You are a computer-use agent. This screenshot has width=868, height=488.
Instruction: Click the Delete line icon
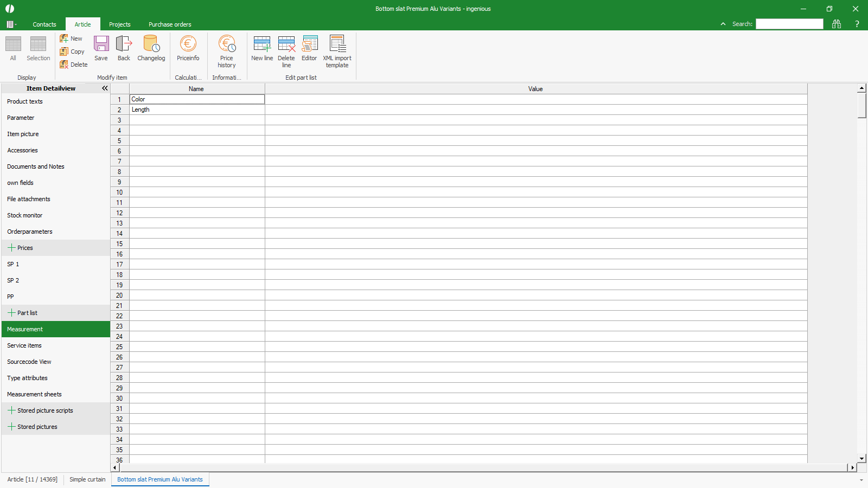coord(286,51)
